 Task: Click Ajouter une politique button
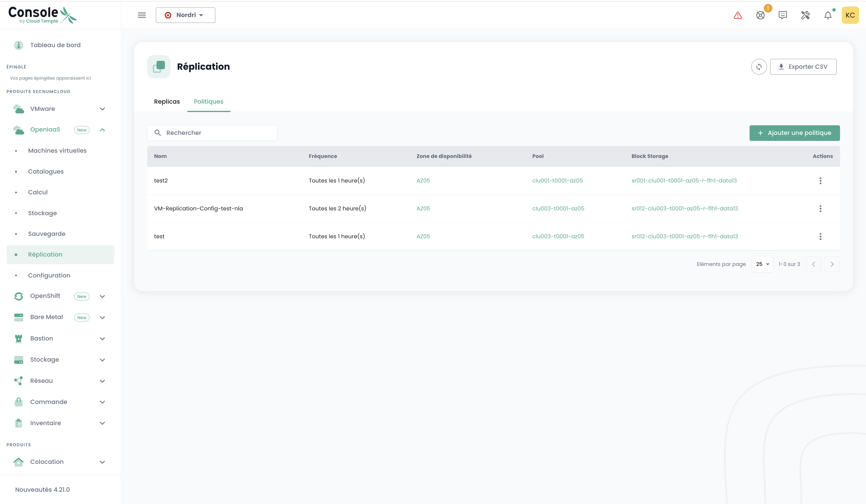click(794, 133)
